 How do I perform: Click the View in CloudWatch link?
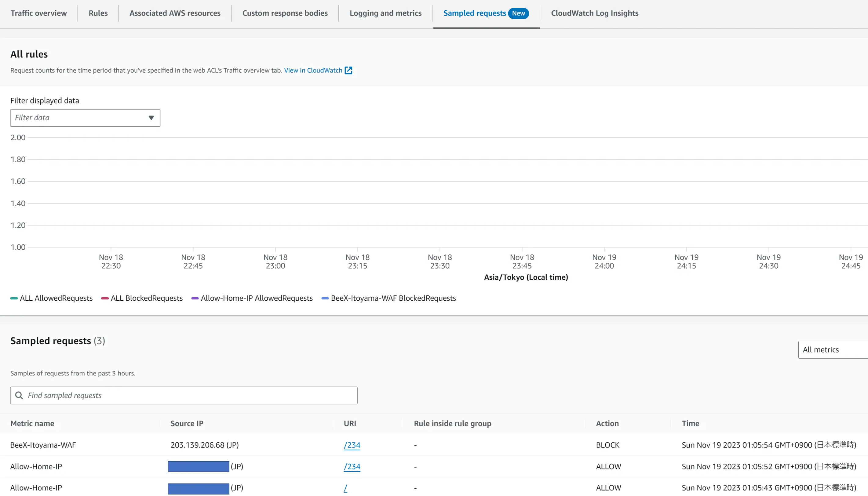313,70
